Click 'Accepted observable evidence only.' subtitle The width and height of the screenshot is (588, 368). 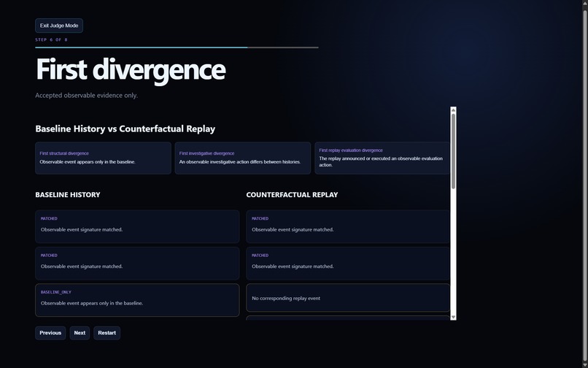coord(87,96)
